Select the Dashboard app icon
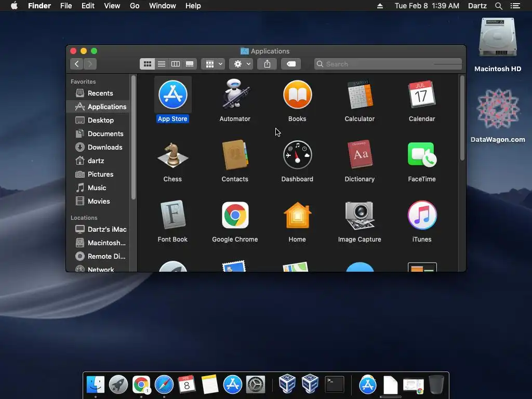 point(297,155)
